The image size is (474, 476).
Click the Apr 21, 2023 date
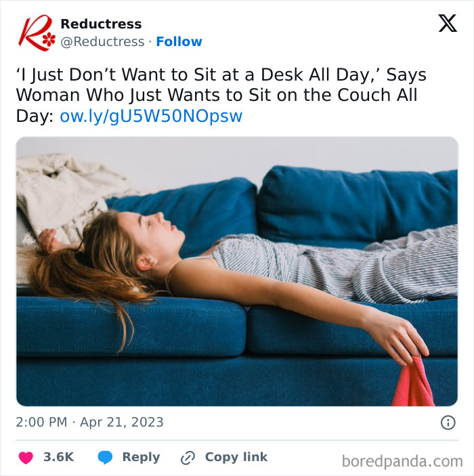121,423
